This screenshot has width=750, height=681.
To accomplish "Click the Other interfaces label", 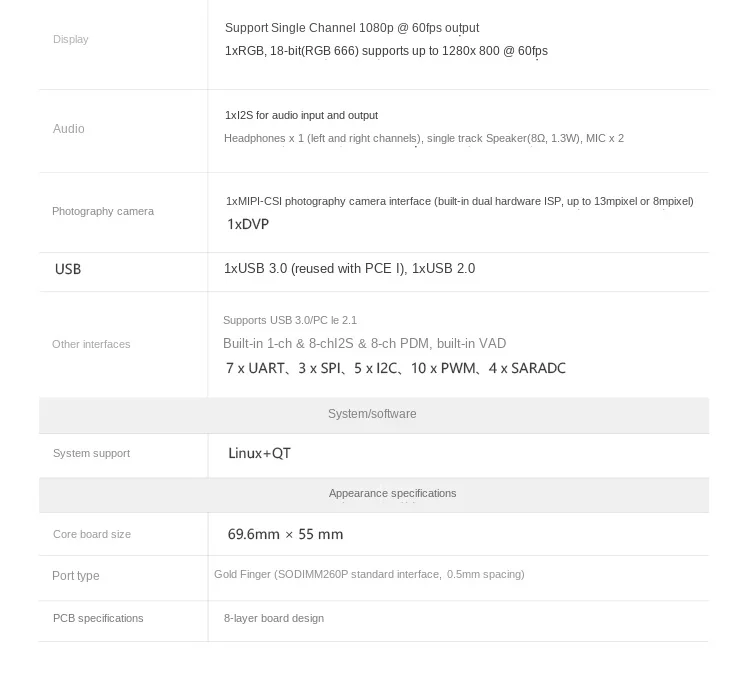I will pos(91,344).
